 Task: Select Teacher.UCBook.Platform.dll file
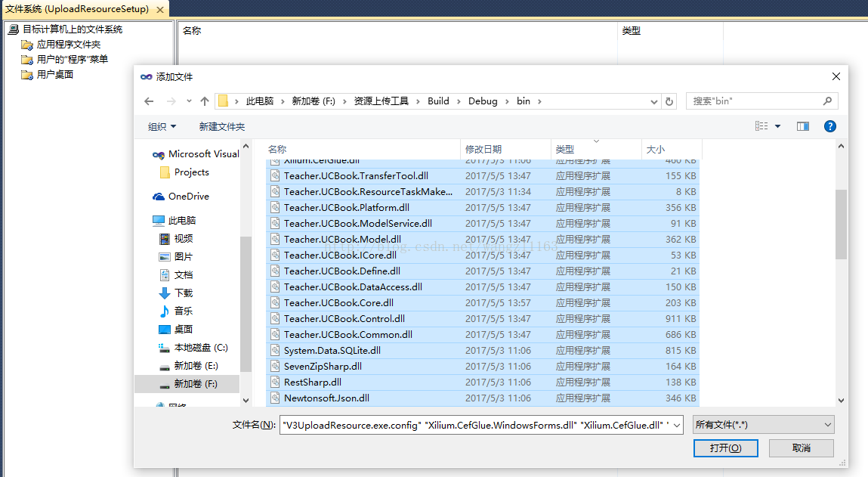[x=482, y=208]
